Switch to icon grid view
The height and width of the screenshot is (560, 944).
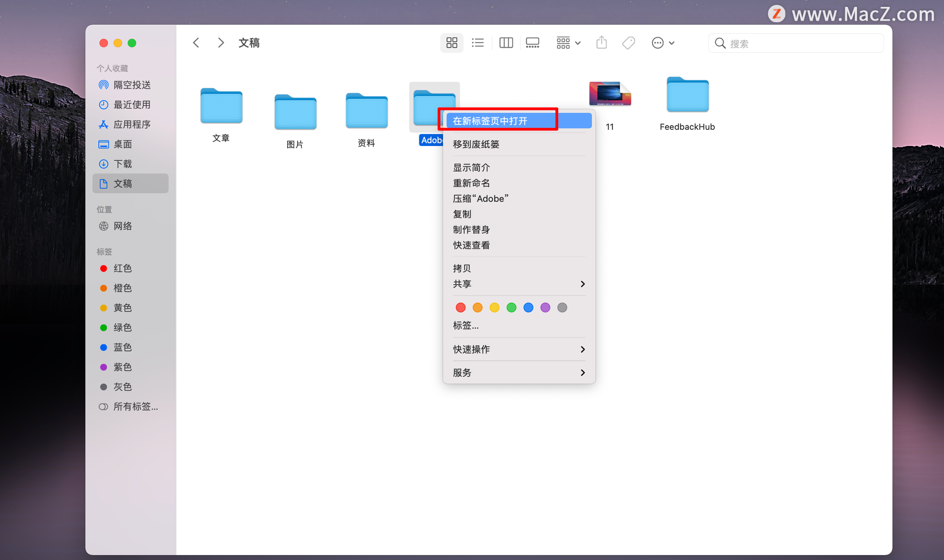pos(451,43)
